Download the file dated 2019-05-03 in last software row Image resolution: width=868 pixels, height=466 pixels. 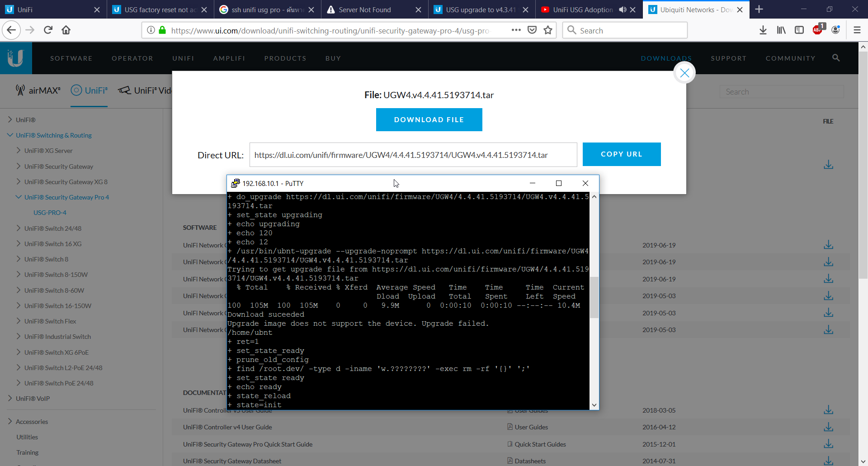828,330
